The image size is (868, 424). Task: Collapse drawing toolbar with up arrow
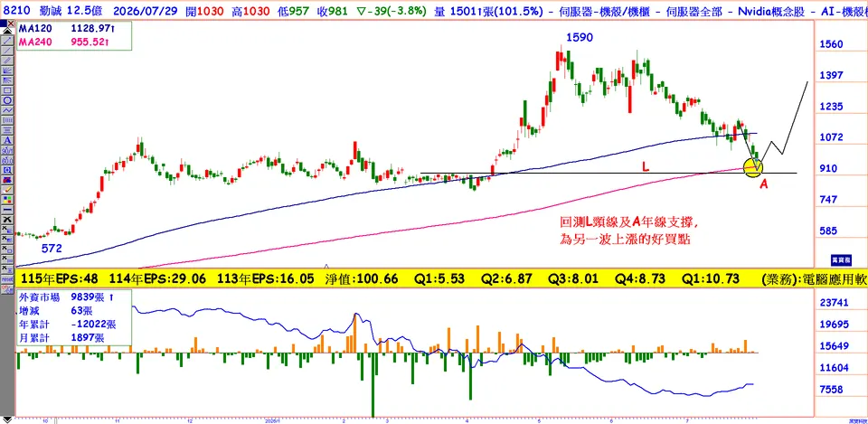[x=7, y=32]
